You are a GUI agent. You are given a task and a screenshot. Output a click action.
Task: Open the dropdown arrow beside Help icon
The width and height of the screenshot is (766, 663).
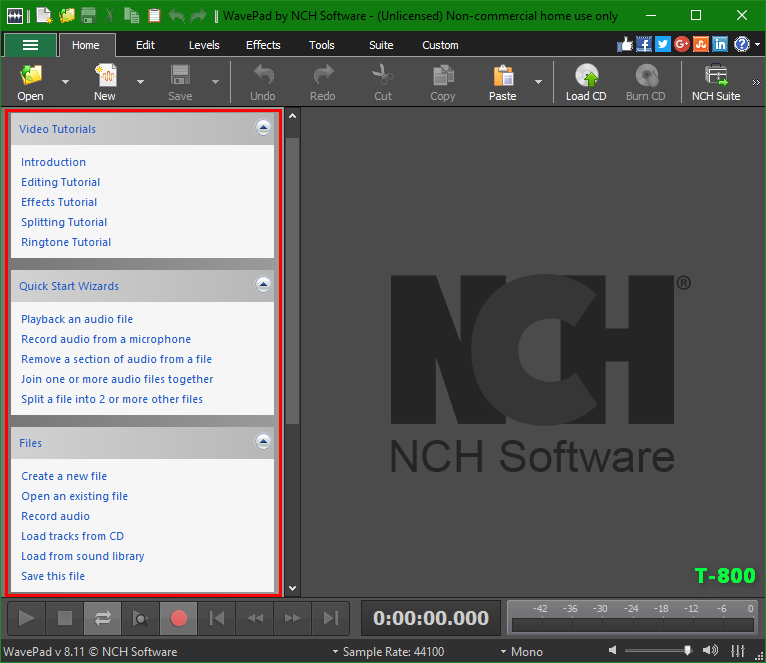tap(757, 44)
